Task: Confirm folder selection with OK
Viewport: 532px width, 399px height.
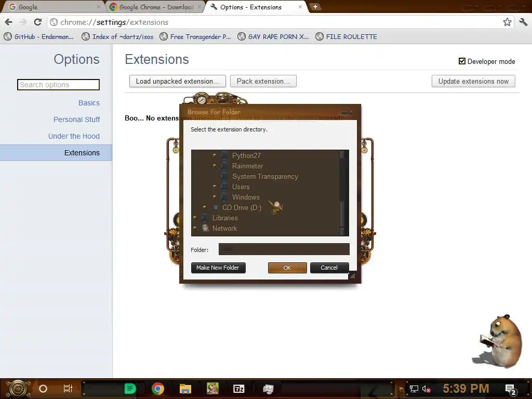Action: pos(287,268)
